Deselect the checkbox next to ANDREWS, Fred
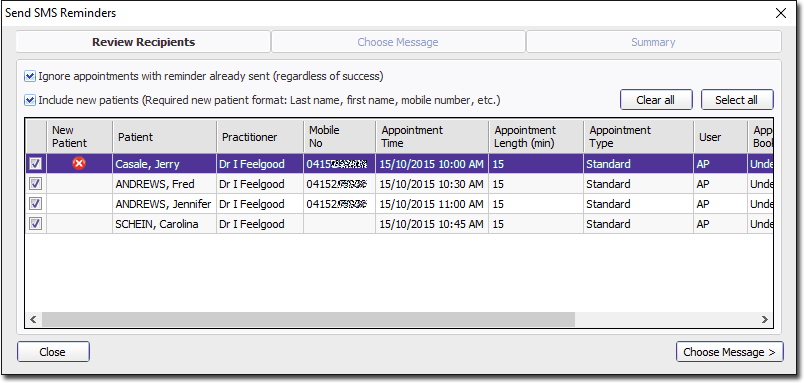The width and height of the screenshot is (804, 383). coord(35,184)
